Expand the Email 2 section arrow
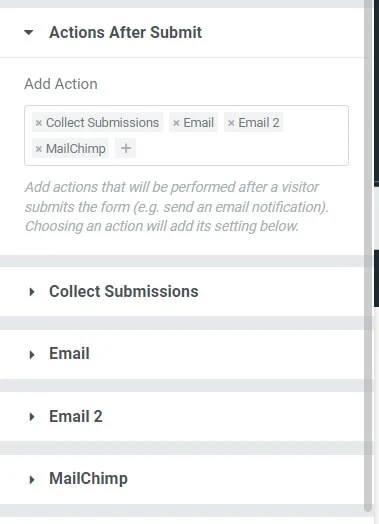The width and height of the screenshot is (379, 524). point(32,417)
